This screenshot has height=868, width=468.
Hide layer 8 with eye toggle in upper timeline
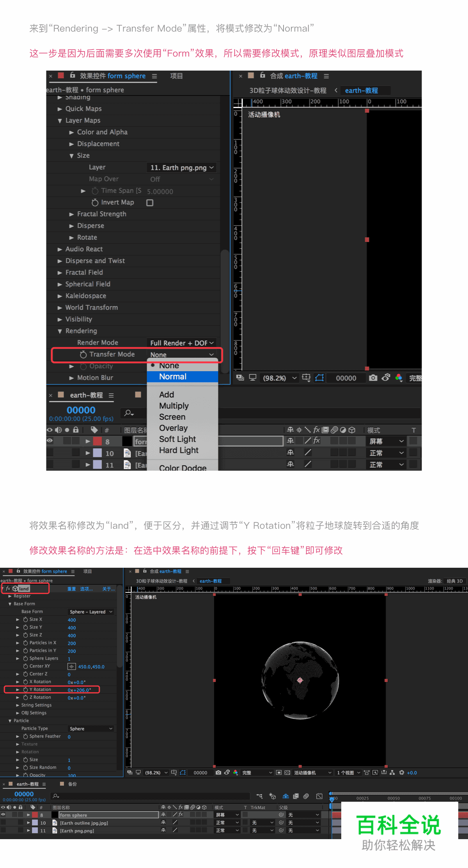(50, 441)
